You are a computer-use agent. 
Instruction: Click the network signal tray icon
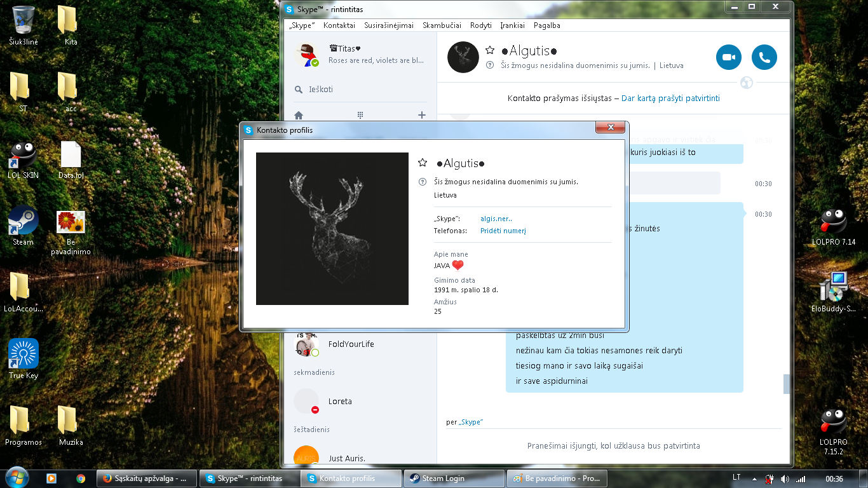[801, 478]
